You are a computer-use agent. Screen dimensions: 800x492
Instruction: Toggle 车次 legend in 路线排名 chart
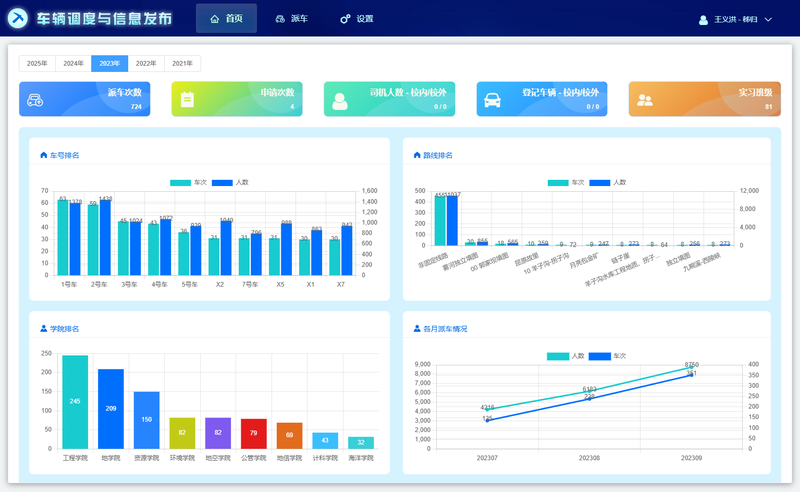point(566,183)
